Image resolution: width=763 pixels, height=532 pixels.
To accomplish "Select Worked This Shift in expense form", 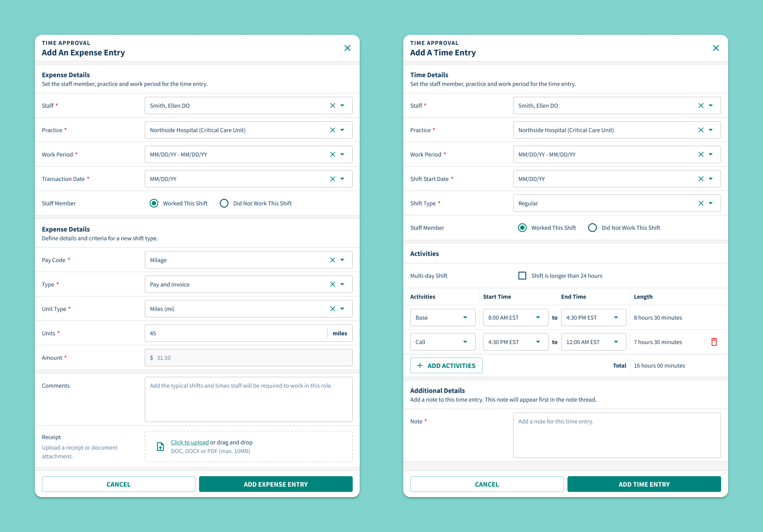I will [154, 203].
